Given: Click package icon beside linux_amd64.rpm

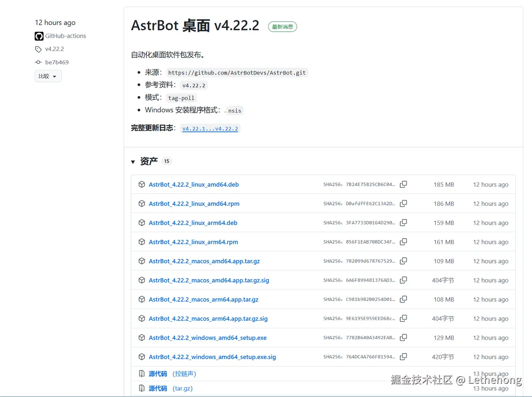Looking at the screenshot, I should 142,203.
